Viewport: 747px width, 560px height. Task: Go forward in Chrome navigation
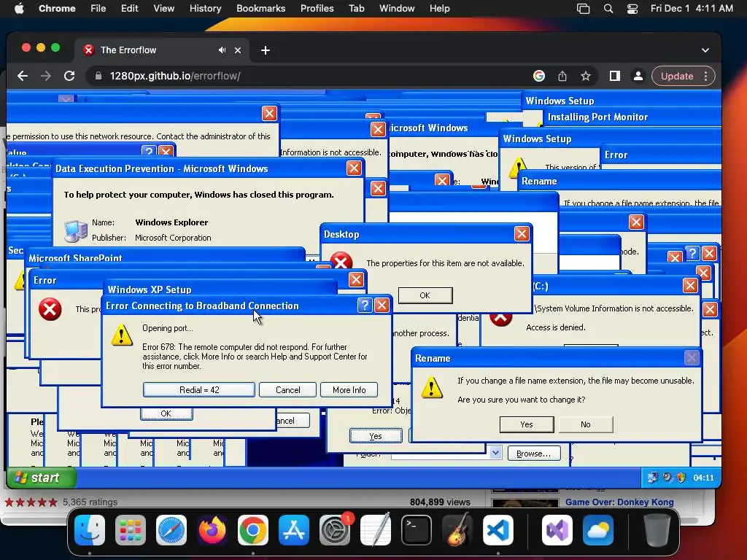point(46,76)
